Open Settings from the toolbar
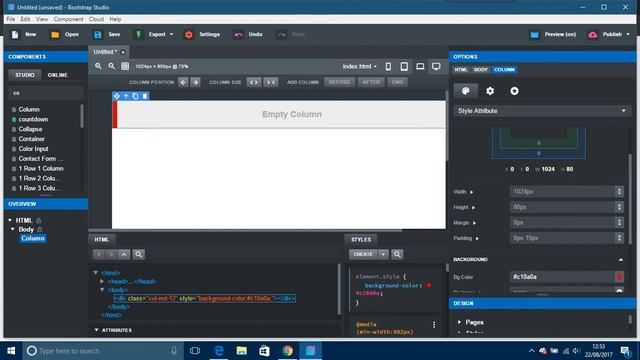 (202, 34)
